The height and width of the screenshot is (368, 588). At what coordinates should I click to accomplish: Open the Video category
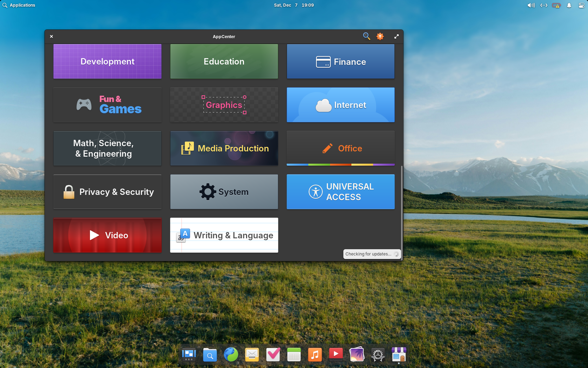coord(107,235)
